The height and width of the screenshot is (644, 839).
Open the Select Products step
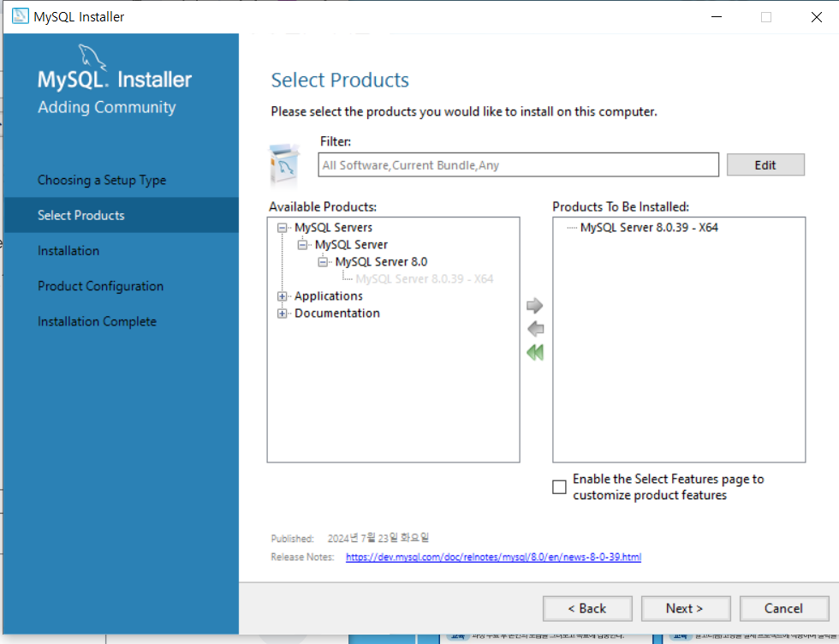pos(121,215)
